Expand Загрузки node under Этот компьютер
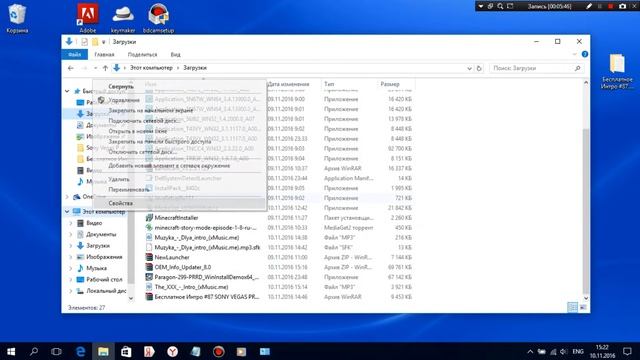Screen dimensions: 640x360 pos(71,246)
